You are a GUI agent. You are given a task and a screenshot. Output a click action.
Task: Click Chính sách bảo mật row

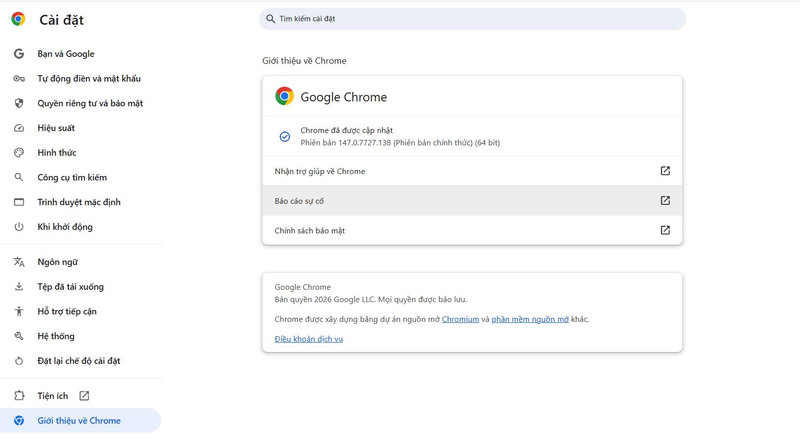click(472, 230)
